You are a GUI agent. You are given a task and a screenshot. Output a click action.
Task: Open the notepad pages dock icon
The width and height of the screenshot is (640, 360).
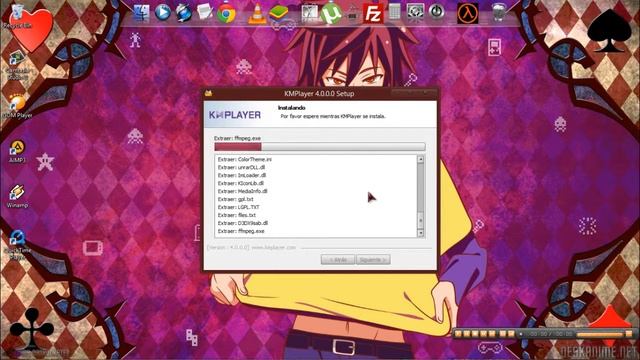click(x=204, y=12)
